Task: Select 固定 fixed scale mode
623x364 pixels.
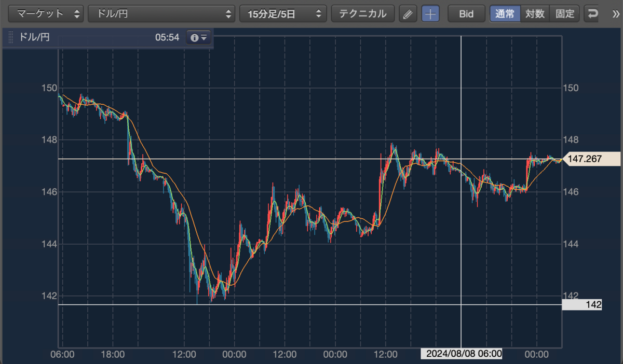Action: [565, 14]
